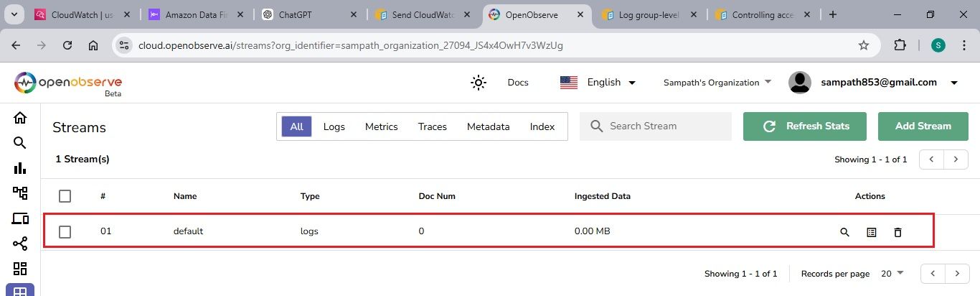Open the Docs link in header
This screenshot has height=296, width=980.
[x=518, y=83]
